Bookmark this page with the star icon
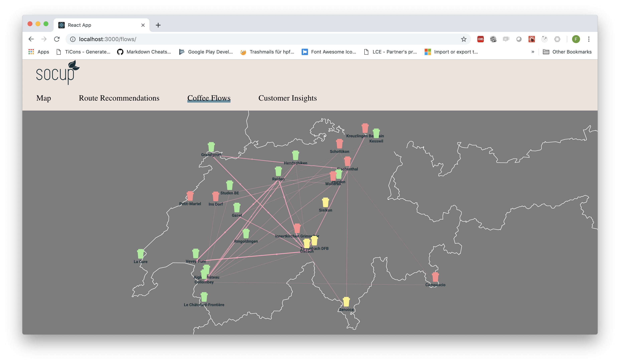 click(464, 39)
